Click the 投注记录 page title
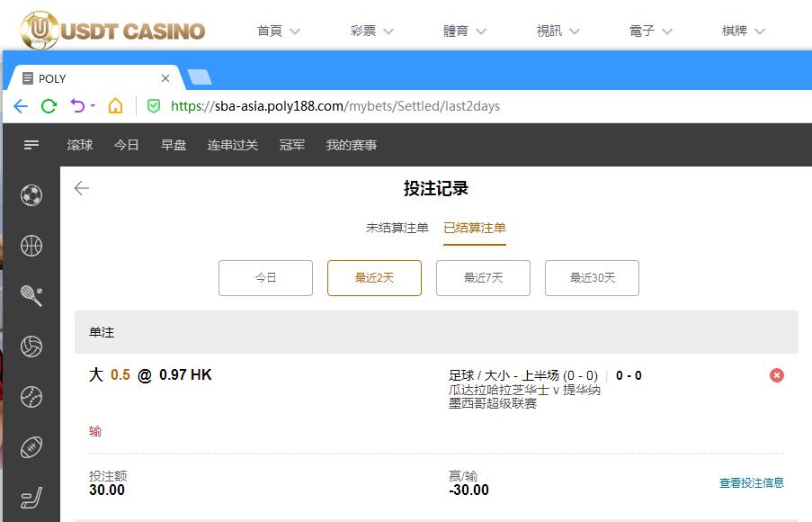 pos(436,188)
